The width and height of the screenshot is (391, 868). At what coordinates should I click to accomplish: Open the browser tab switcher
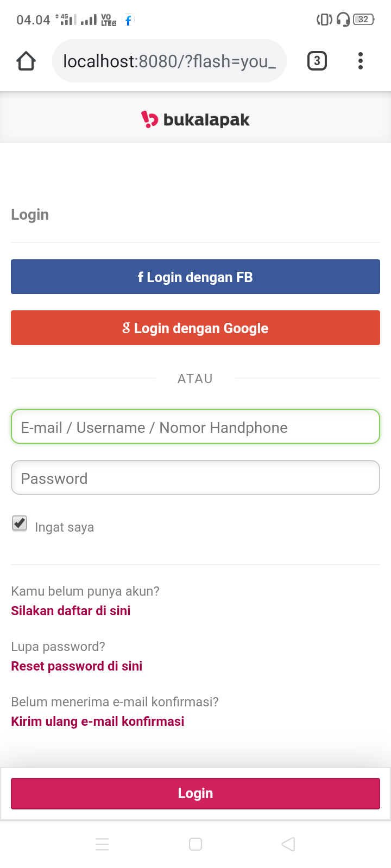[x=317, y=61]
